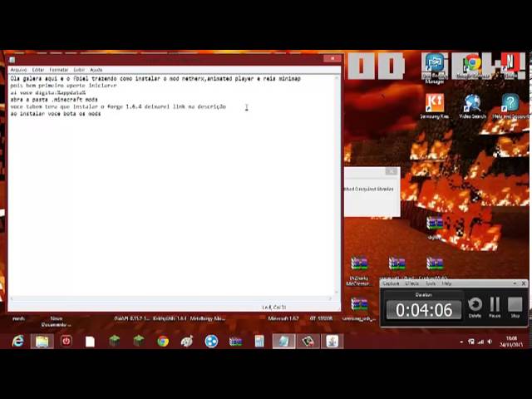Click the line starting 'pois bem primeiro'
Screen dimensions: 532x399
(63, 86)
